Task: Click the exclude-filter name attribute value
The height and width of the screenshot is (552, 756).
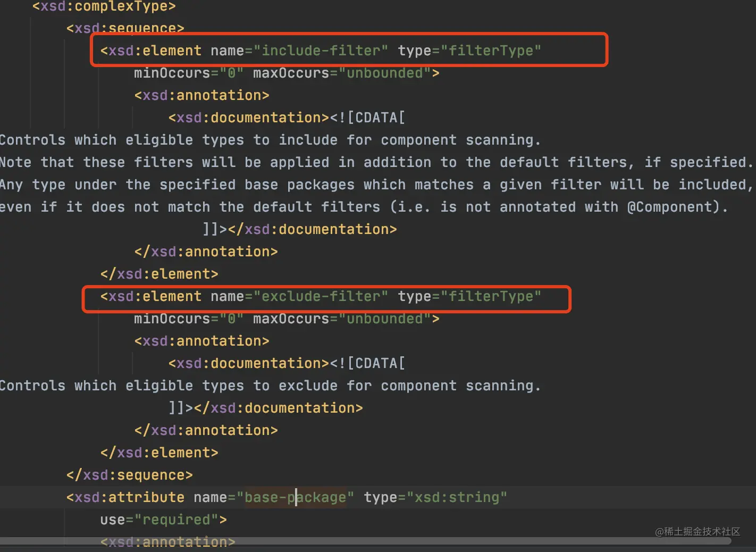Action: pos(321,296)
